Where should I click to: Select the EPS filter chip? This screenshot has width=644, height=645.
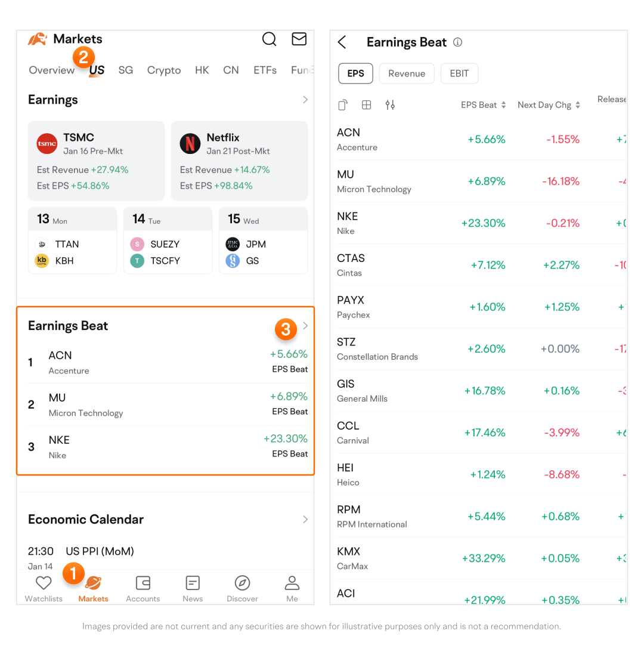[355, 73]
